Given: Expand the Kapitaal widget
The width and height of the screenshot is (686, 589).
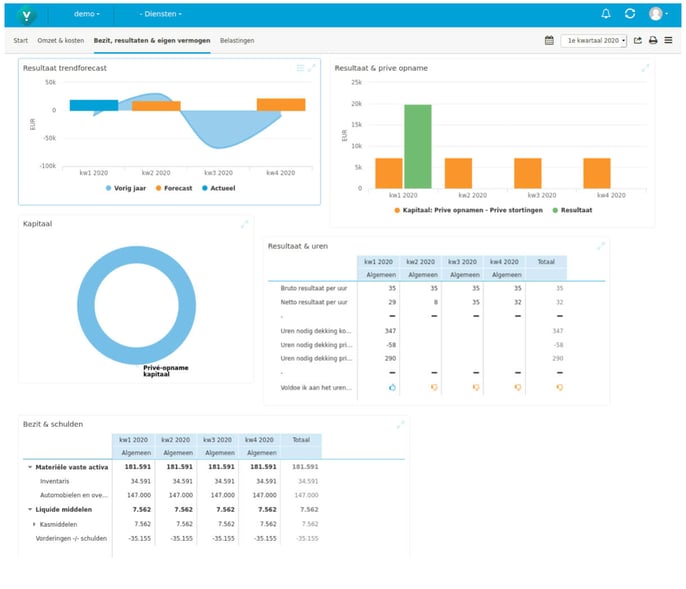Looking at the screenshot, I should coord(244,224).
